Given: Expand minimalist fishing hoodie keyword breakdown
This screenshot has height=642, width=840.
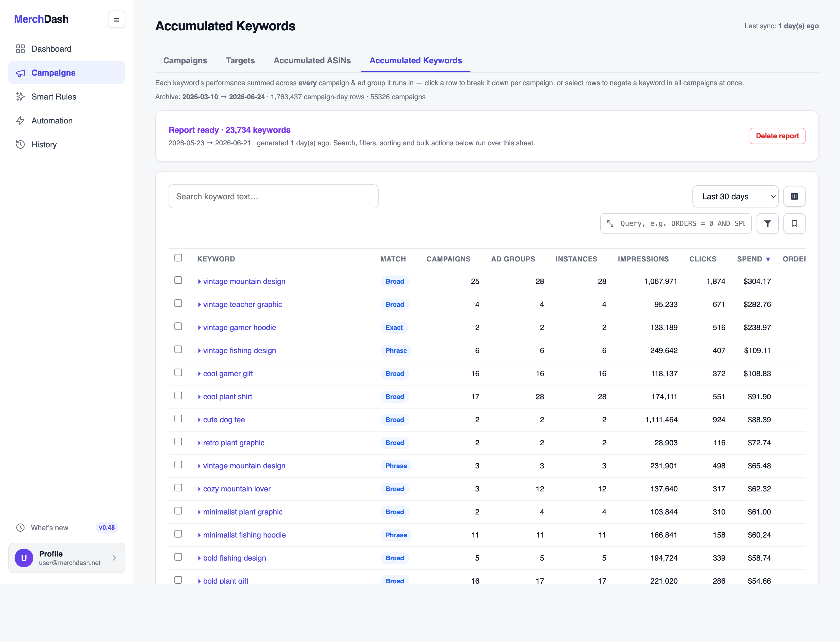Looking at the screenshot, I should [x=199, y=535].
